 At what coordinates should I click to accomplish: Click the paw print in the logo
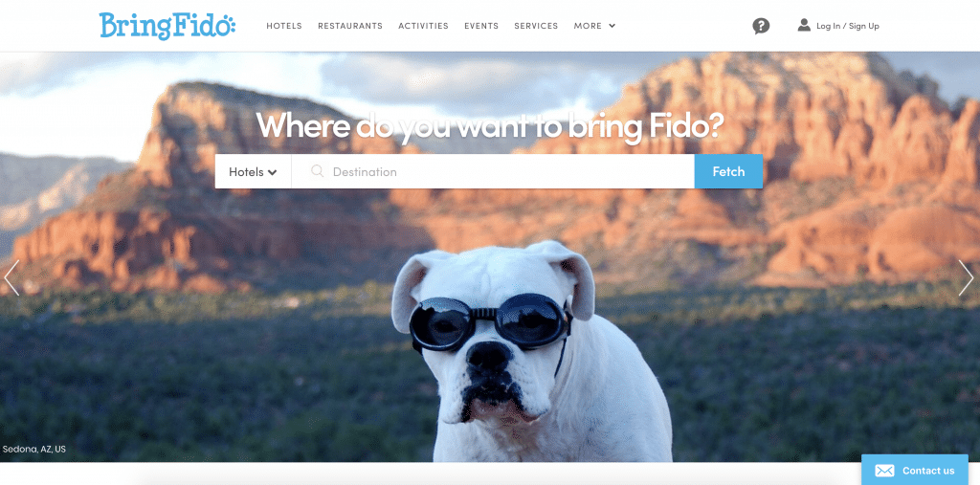click(x=228, y=26)
